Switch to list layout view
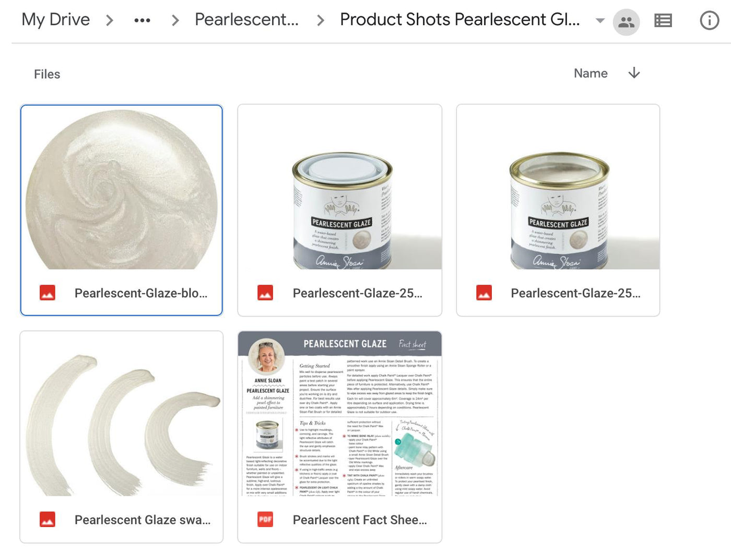Image resolution: width=731 pixels, height=560 pixels. pyautogui.click(x=663, y=21)
